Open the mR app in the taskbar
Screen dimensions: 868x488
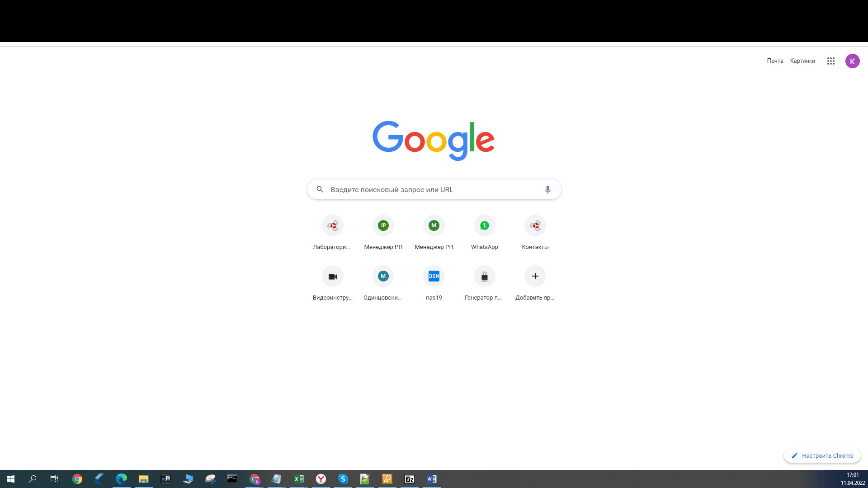[166, 479]
